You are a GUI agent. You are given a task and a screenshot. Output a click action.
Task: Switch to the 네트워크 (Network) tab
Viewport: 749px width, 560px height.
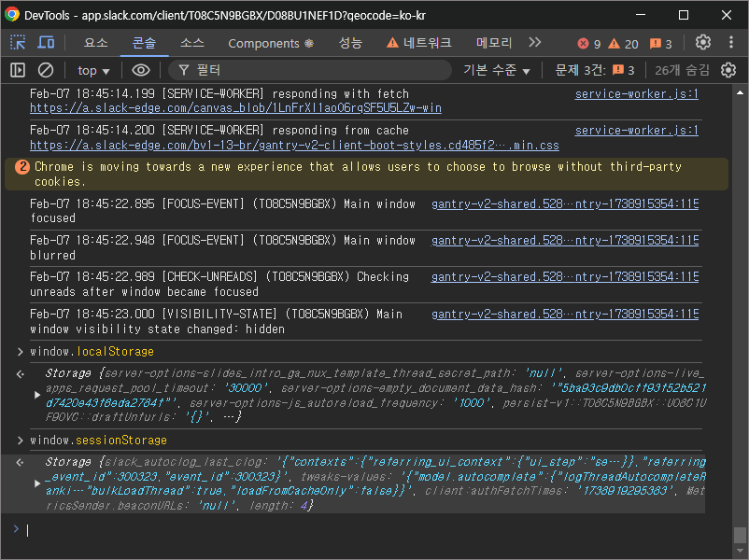click(419, 43)
